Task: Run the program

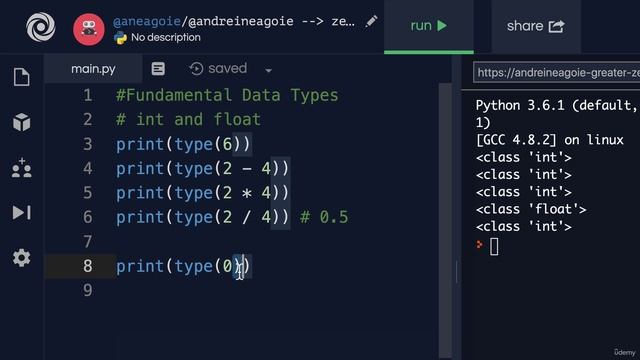Action: point(429,26)
